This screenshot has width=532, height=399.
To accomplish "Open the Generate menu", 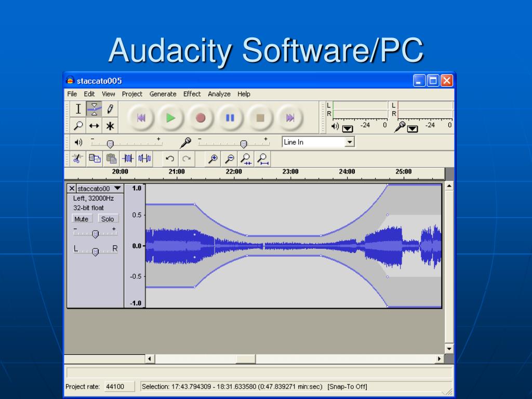I will pyautogui.click(x=163, y=94).
